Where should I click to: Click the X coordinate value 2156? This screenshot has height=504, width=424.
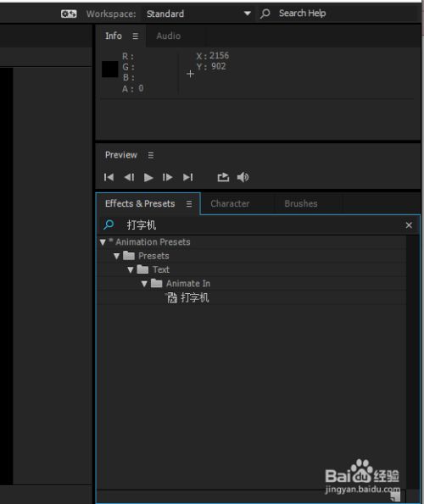click(x=219, y=56)
